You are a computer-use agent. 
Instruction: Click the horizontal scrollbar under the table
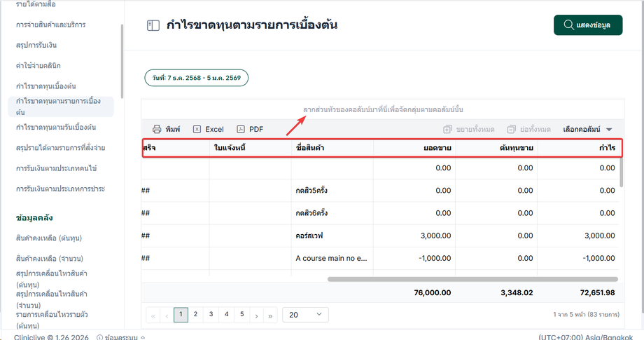(472, 279)
